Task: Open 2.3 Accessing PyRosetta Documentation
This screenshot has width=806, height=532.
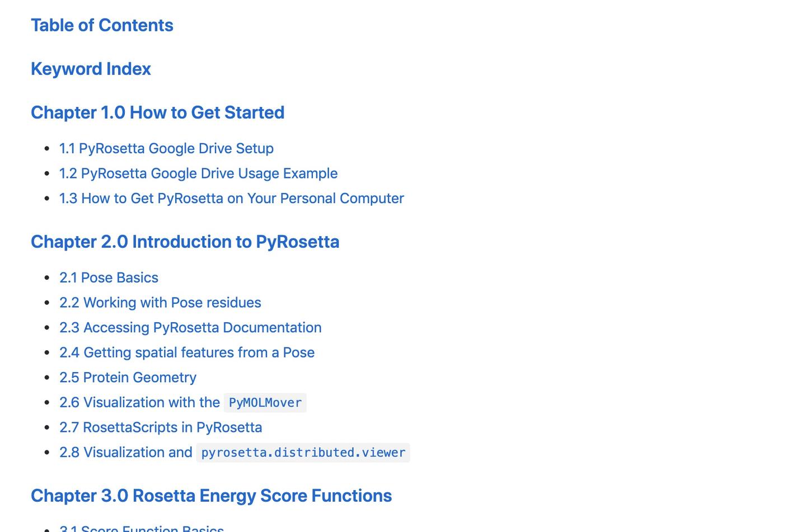Action: (x=190, y=328)
